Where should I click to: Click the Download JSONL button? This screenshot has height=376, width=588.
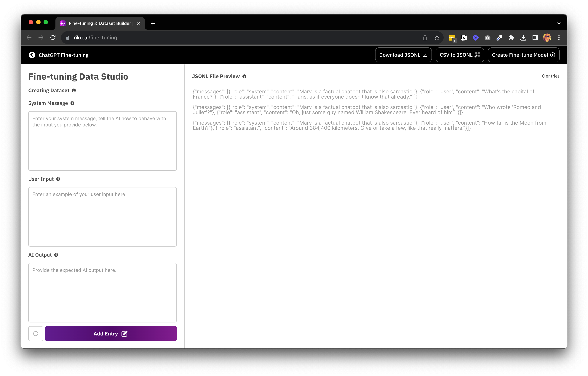pos(403,55)
